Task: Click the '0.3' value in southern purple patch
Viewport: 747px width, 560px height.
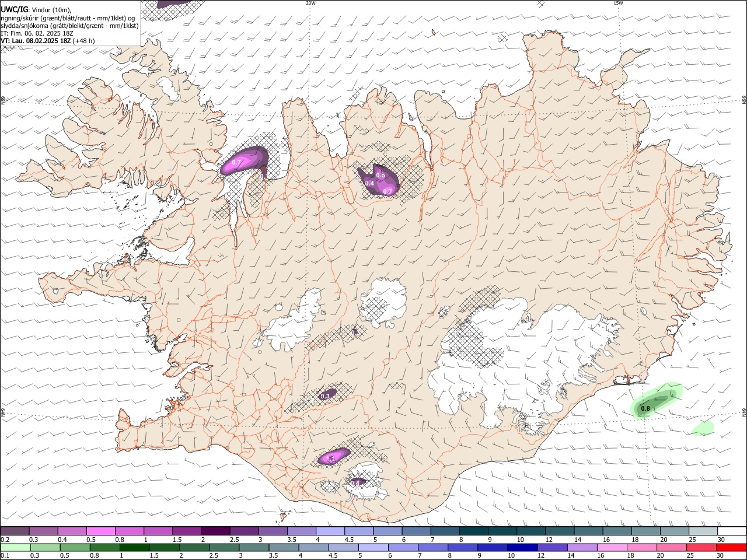Action: (x=325, y=397)
